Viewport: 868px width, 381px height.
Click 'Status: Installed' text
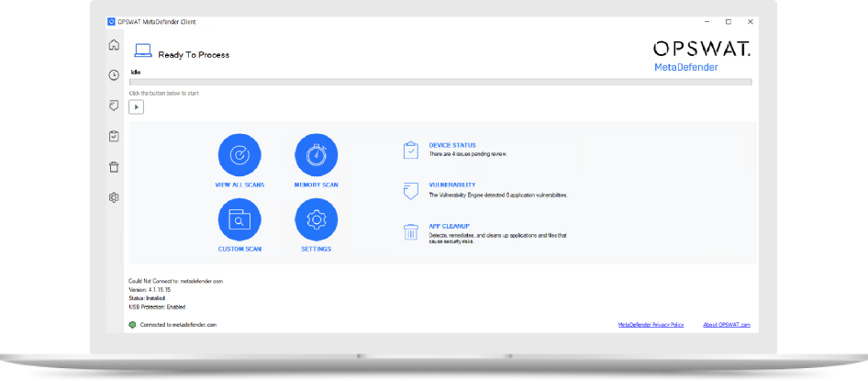147,298
